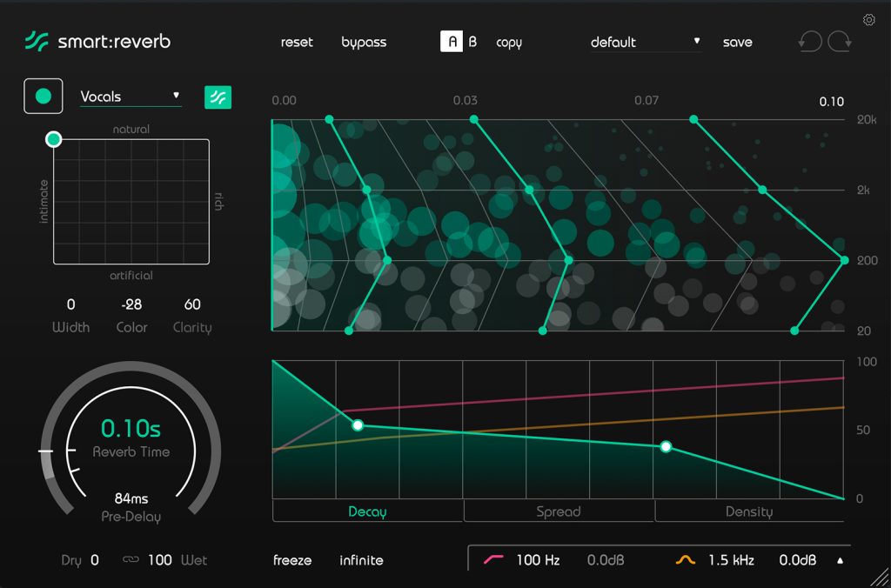The height and width of the screenshot is (588, 891).
Task: Click the reset button
Action: click(x=297, y=41)
